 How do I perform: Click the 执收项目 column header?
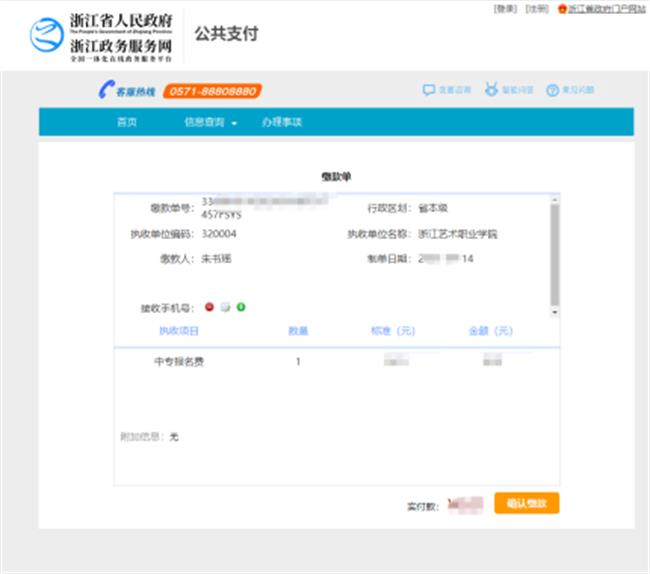click(179, 331)
